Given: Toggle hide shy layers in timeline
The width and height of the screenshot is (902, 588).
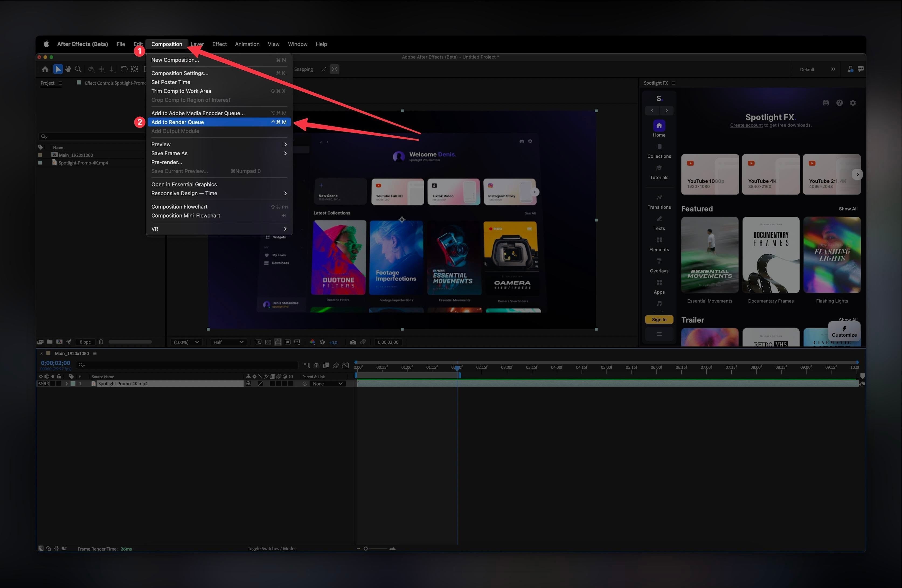Looking at the screenshot, I should point(316,365).
